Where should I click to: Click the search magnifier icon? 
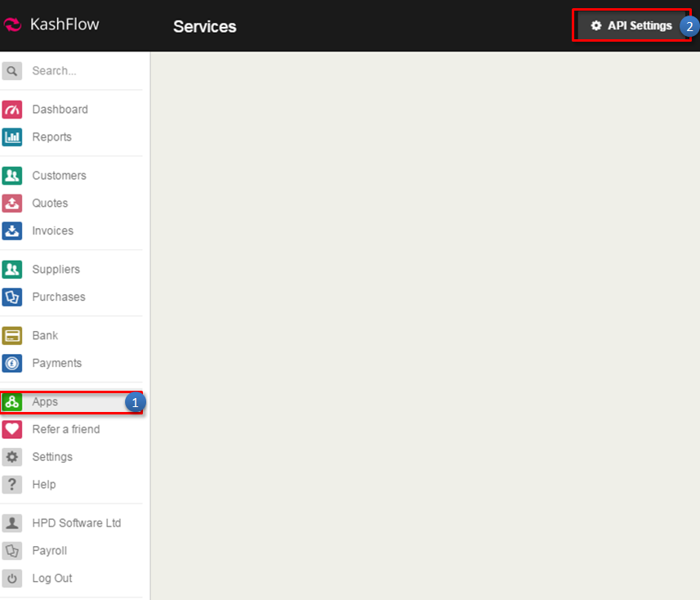tap(12, 71)
